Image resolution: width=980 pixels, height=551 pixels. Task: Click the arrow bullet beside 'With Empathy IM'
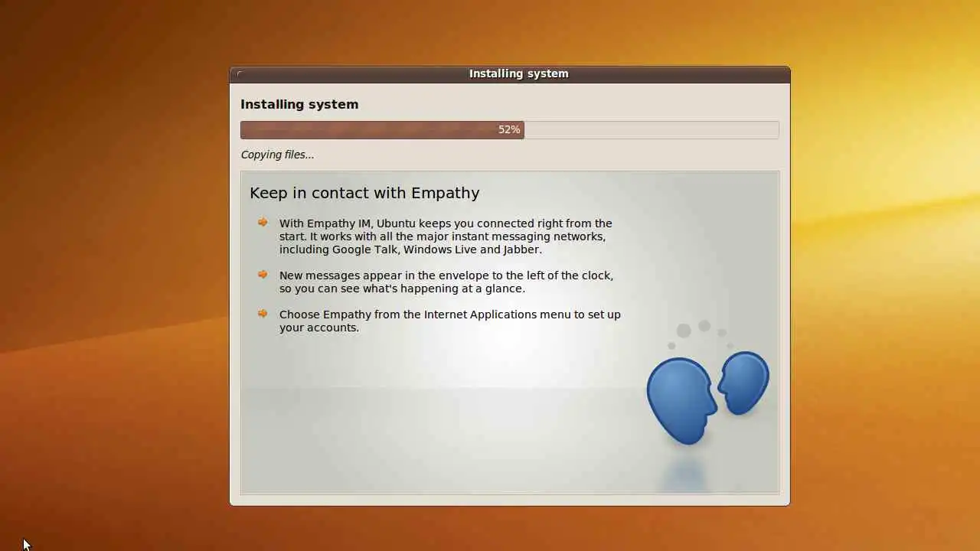click(263, 223)
